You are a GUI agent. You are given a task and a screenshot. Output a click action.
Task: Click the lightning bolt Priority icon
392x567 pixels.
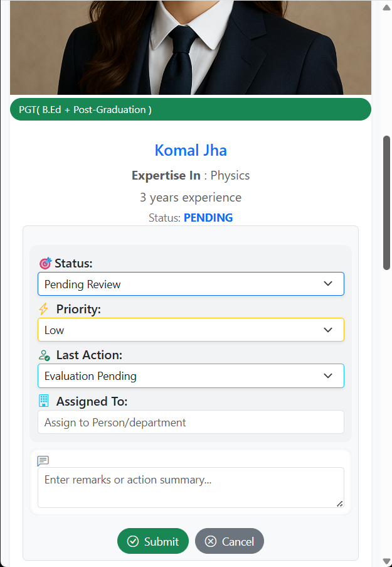43,309
